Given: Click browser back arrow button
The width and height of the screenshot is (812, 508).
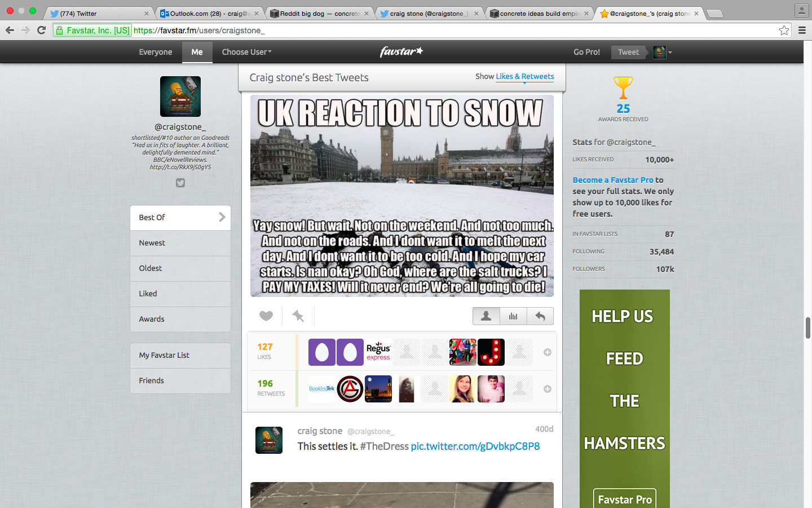Looking at the screenshot, I should (10, 30).
